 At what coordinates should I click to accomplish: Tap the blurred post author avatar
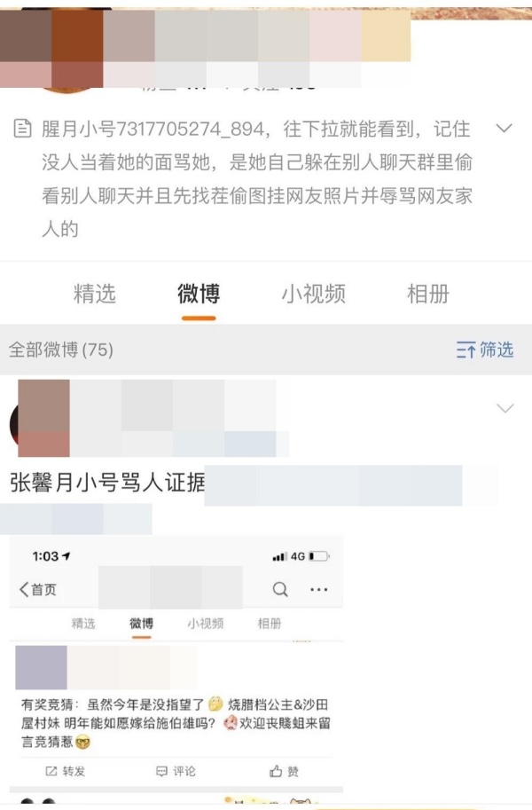40,420
